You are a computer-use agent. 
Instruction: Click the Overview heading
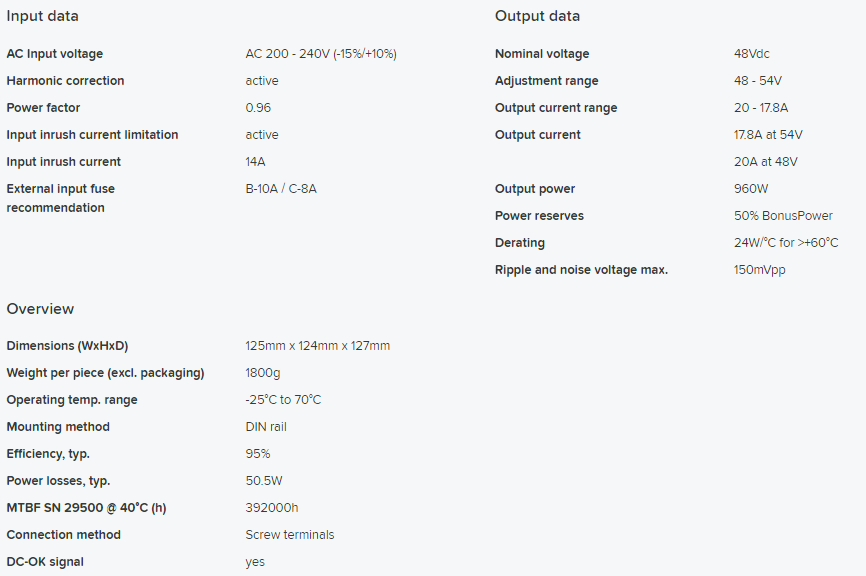coord(40,309)
